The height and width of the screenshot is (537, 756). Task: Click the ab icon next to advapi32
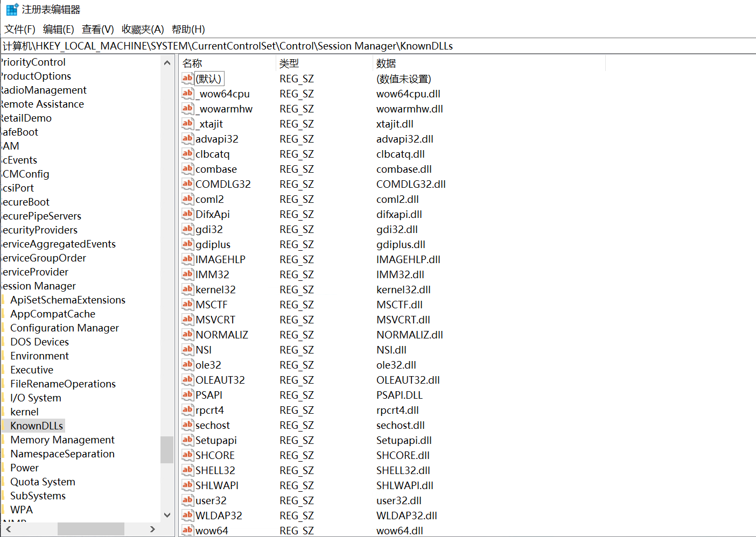point(187,139)
